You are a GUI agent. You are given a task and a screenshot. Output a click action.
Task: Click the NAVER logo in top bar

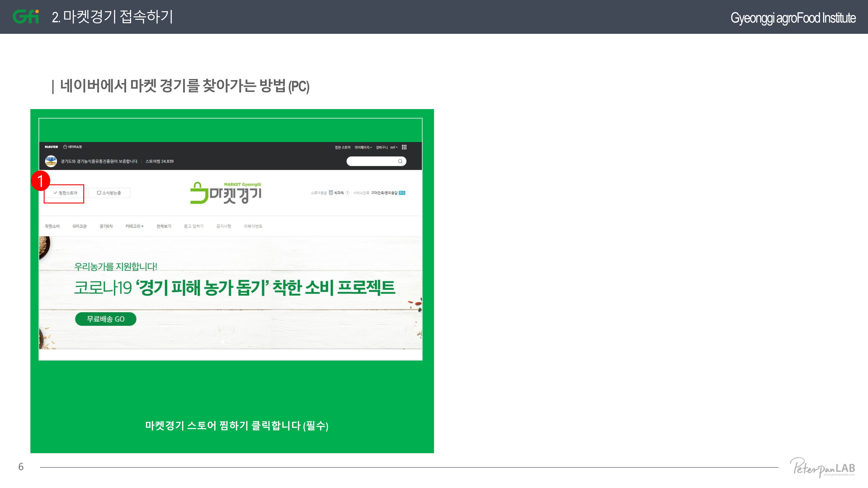(51, 147)
